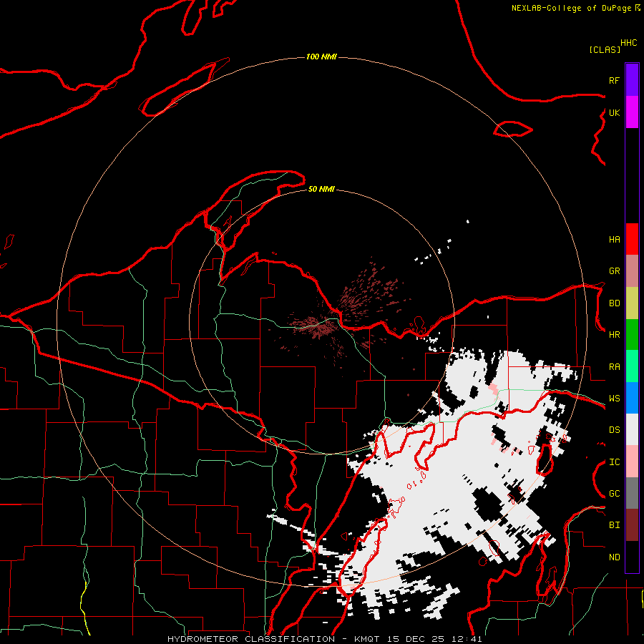This screenshot has height=644, width=644.
Task: Click the gray GC legend swatch
Action: click(632, 493)
